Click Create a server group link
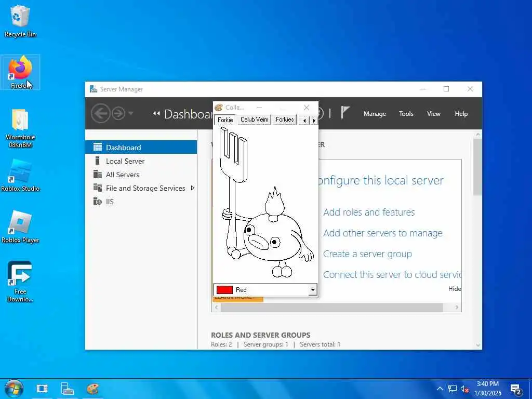Screen dimensions: 532x399 (x=367, y=254)
